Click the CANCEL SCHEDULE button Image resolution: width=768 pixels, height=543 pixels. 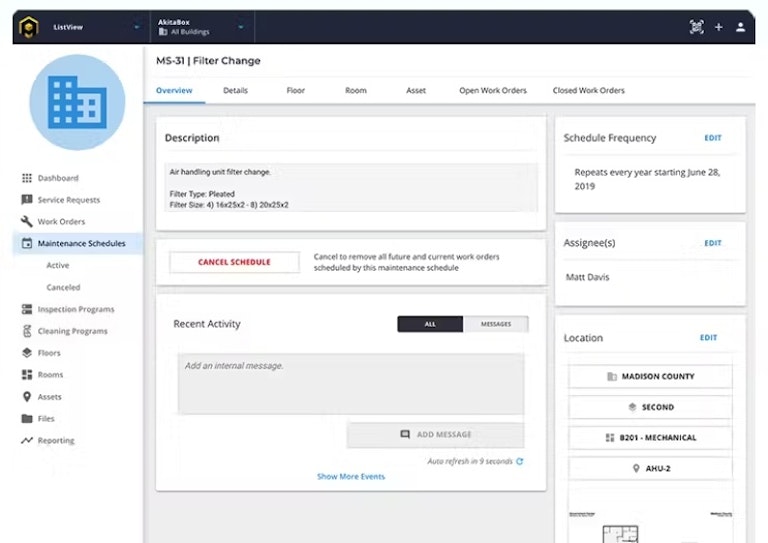(234, 262)
